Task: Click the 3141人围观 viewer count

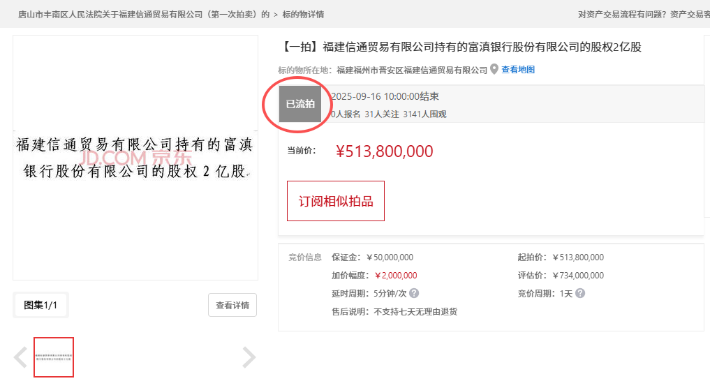Action: [x=425, y=114]
